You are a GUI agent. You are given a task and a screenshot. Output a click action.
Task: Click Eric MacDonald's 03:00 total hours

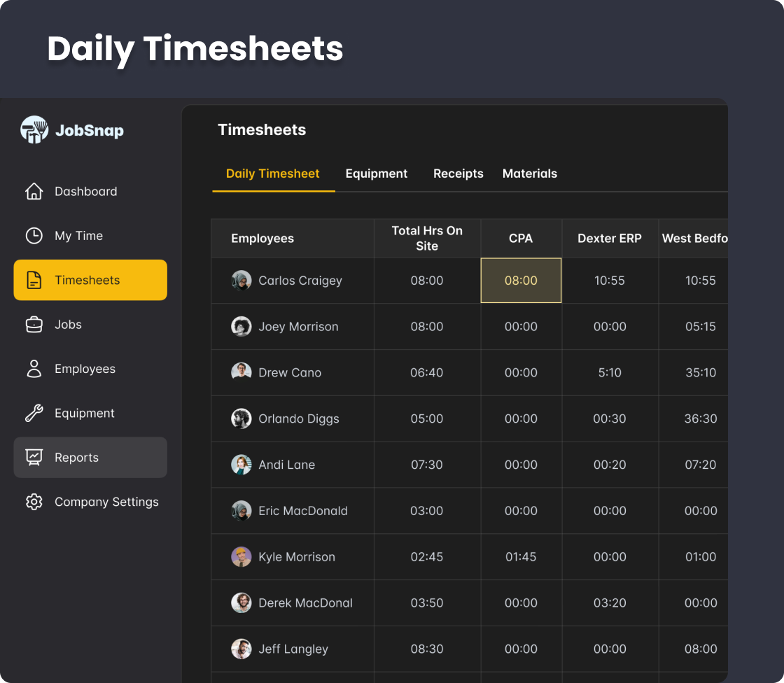pyautogui.click(x=427, y=510)
